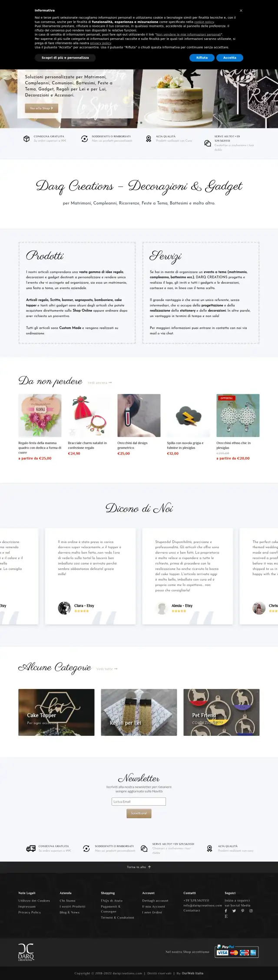Click the newsletter email input field
The height and width of the screenshot is (980, 278).
click(x=139, y=802)
